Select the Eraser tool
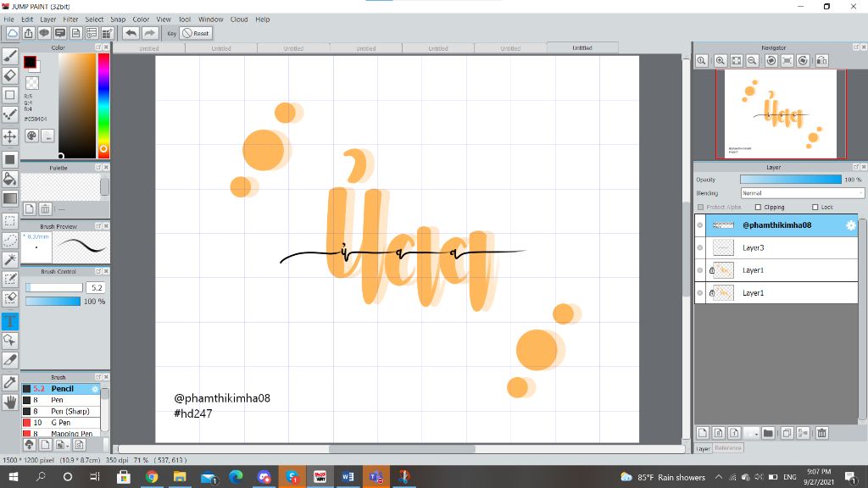 pos(10,75)
